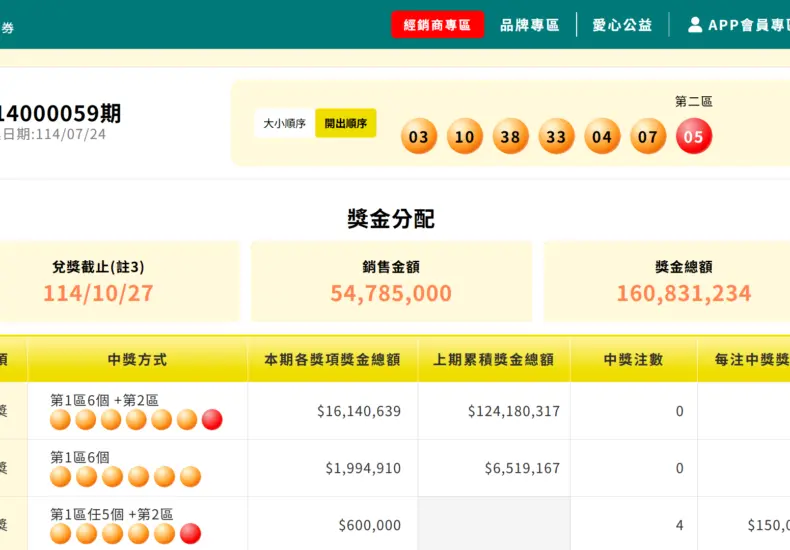This screenshot has height=550, width=790.
Task: Click the 本期各獎項獎金總額 column header
Action: pos(333,360)
